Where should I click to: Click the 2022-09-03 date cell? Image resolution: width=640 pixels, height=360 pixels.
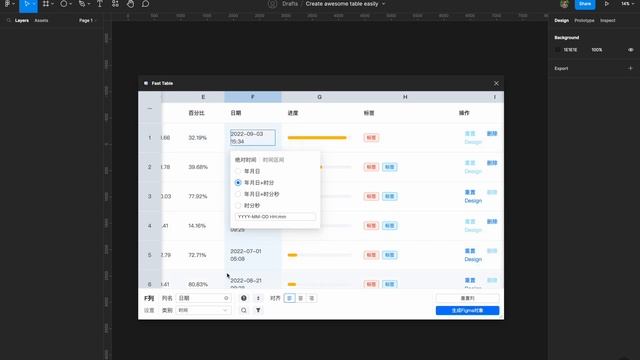253,138
